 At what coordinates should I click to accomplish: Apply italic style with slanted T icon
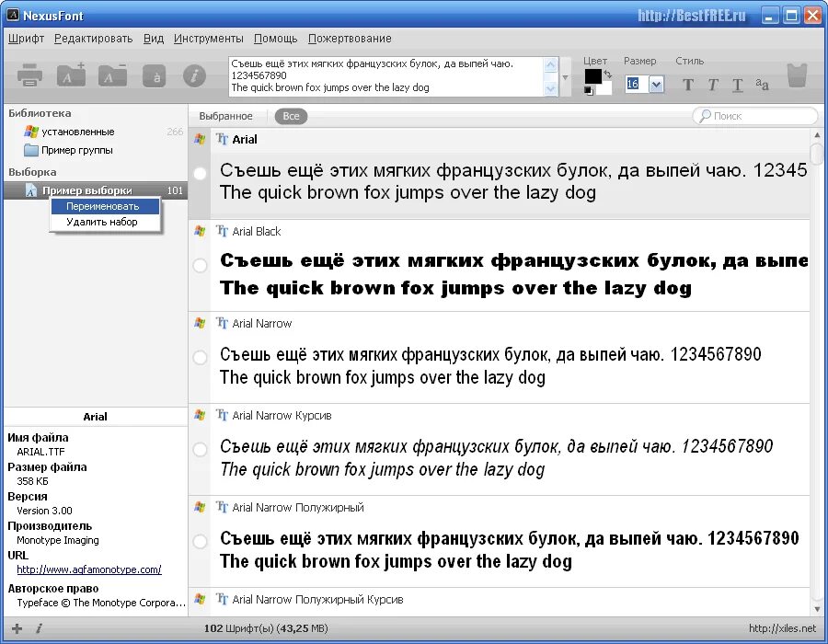[713, 85]
